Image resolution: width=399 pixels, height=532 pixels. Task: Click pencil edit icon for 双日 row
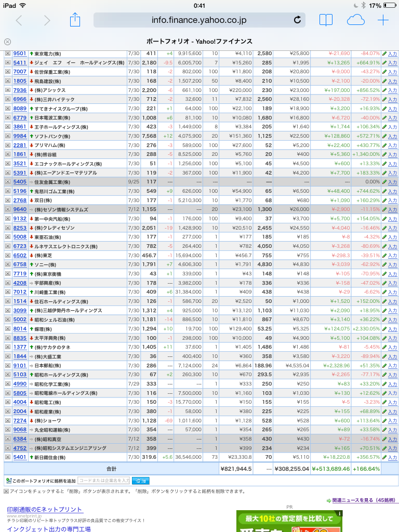pos(384,200)
